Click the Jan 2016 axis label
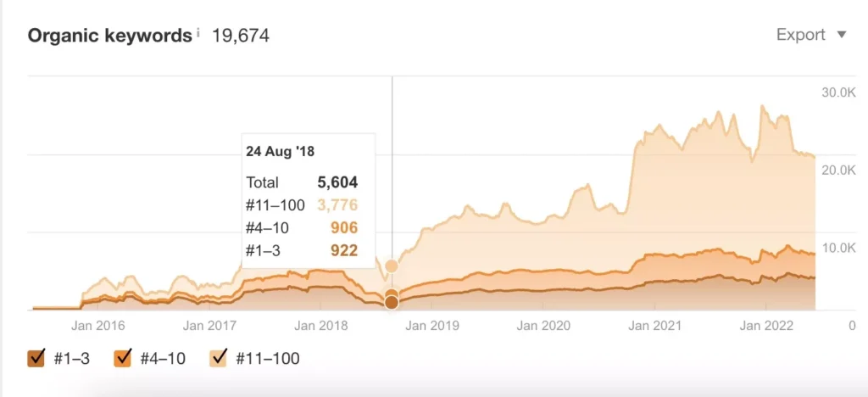The image size is (868, 397). (98, 325)
